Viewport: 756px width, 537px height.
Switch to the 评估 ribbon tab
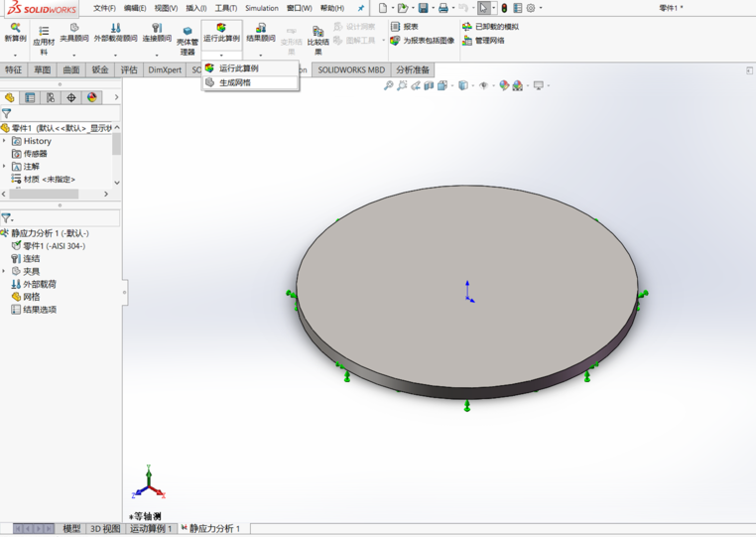tap(129, 69)
